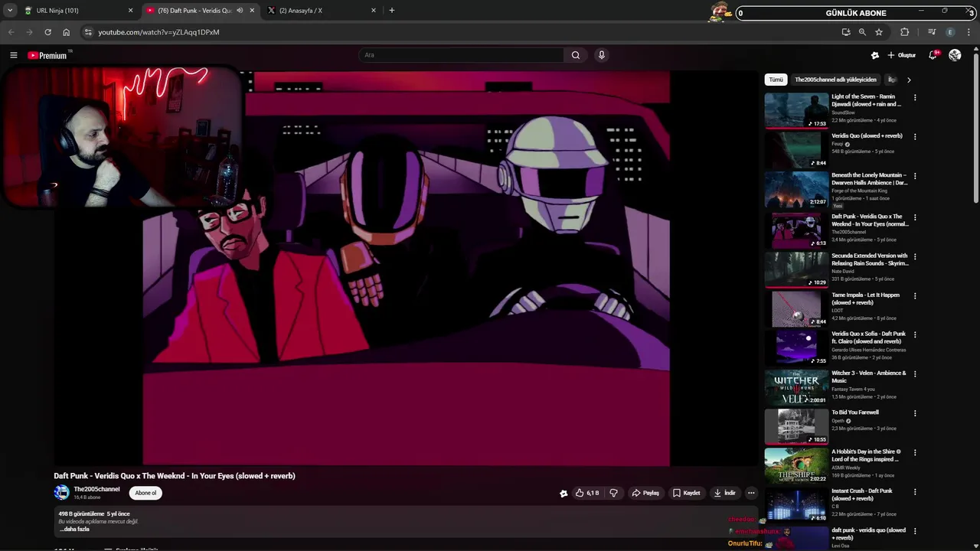The image size is (980, 551).
Task: Open the more actions menu under the video
Action: pos(751,493)
